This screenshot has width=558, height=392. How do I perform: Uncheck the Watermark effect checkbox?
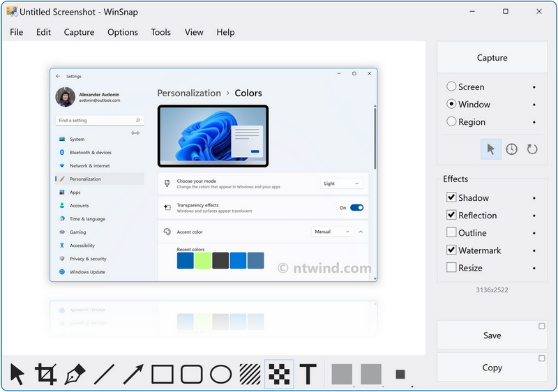pyautogui.click(x=451, y=250)
